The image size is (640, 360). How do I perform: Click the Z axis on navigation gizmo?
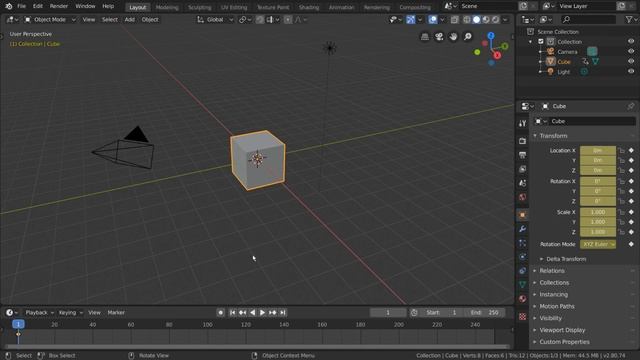click(491, 36)
